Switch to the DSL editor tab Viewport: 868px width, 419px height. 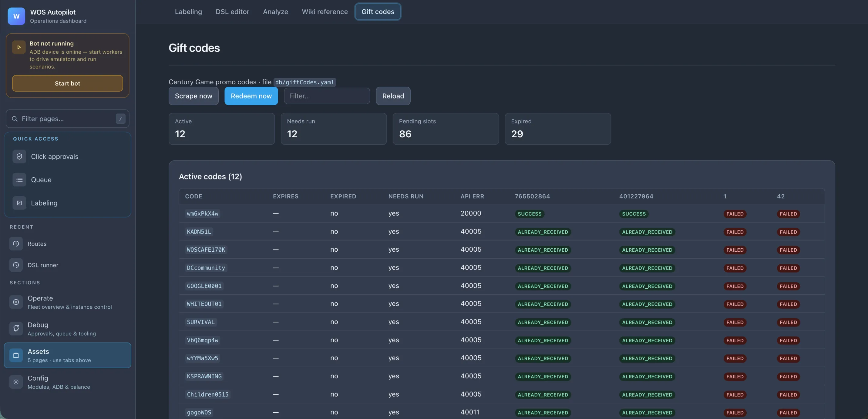[232, 12]
